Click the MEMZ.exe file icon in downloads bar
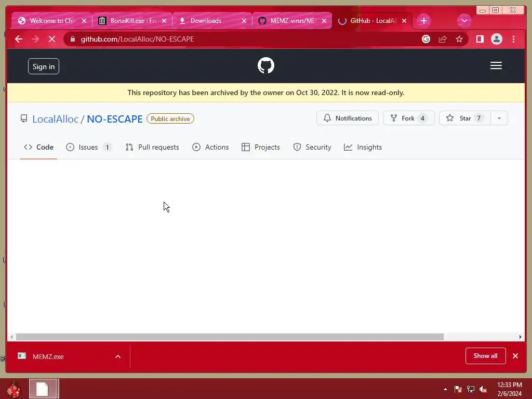This screenshot has height=399, width=532. tap(22, 356)
